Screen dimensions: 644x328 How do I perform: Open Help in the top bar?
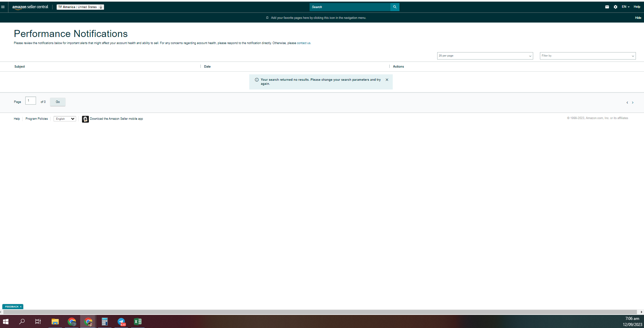point(637,7)
